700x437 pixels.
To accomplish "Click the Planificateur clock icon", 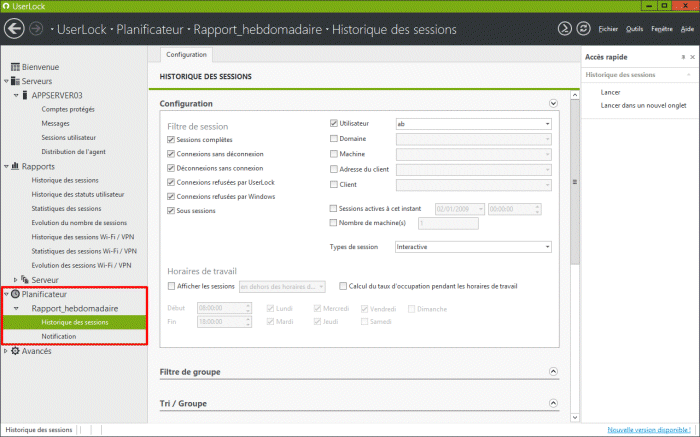I will coord(16,294).
